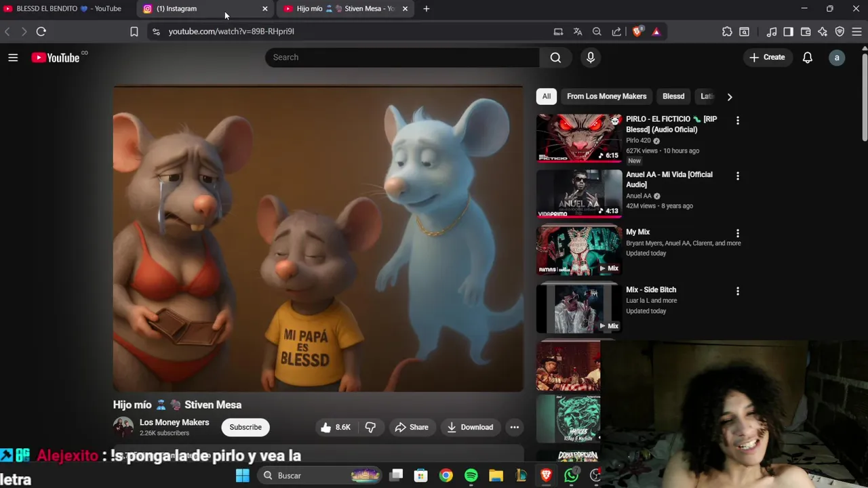This screenshot has height=488, width=868.
Task: Open Spotify from the taskbar
Action: coord(471,475)
